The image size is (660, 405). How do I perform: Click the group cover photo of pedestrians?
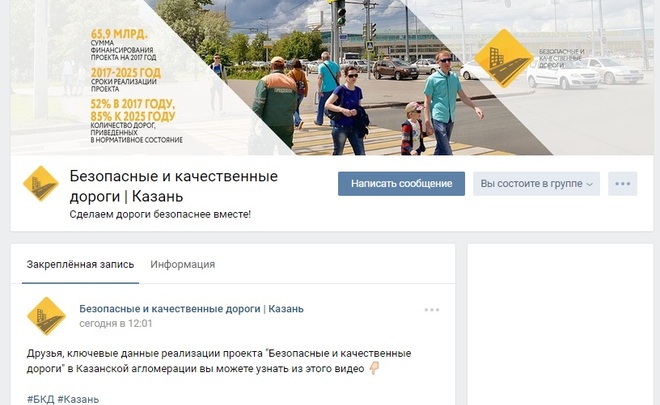332,77
